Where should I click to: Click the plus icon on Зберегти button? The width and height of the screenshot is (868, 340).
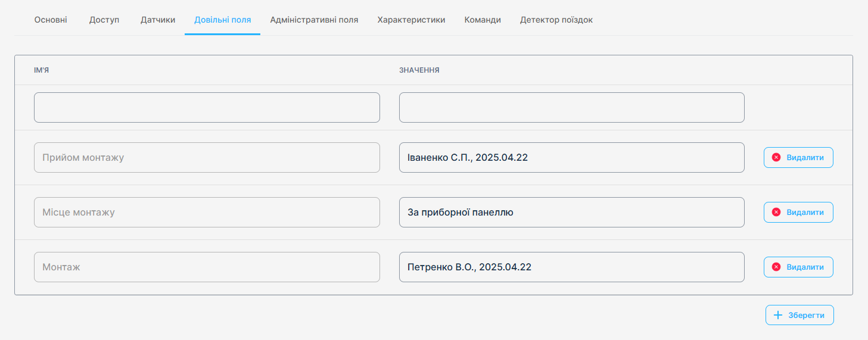(x=777, y=315)
